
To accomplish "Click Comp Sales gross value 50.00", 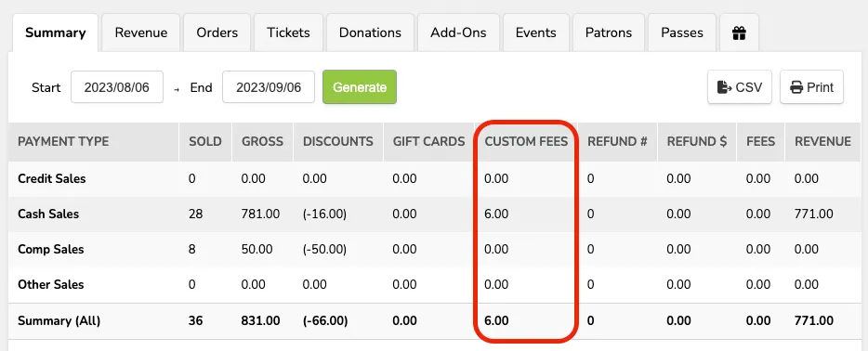I will (257, 249).
